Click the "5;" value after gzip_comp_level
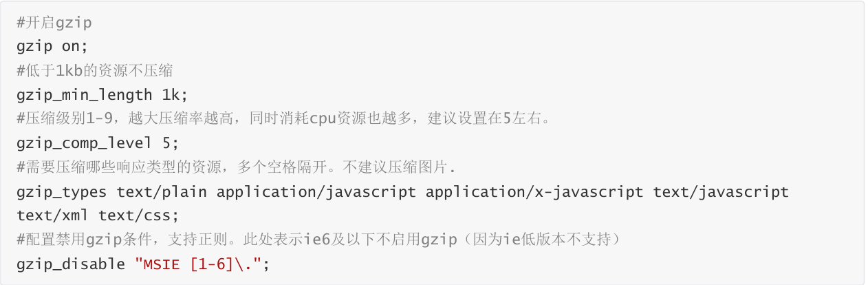Image resolution: width=868 pixels, height=285 pixels. click(170, 143)
